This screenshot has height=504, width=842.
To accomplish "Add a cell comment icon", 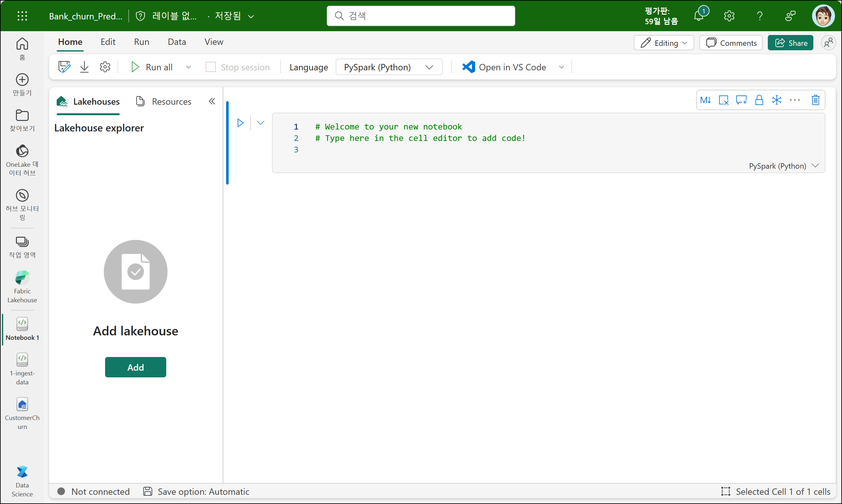I will click(741, 100).
